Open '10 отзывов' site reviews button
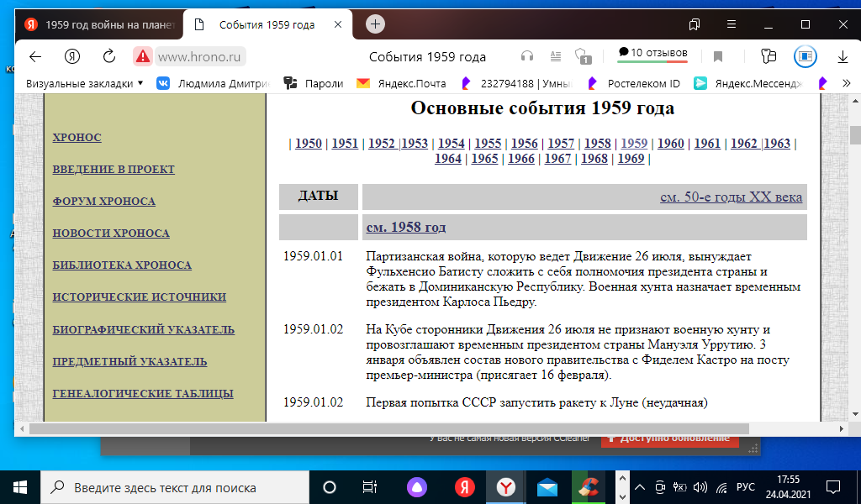The width and height of the screenshot is (861, 504). (x=652, y=53)
